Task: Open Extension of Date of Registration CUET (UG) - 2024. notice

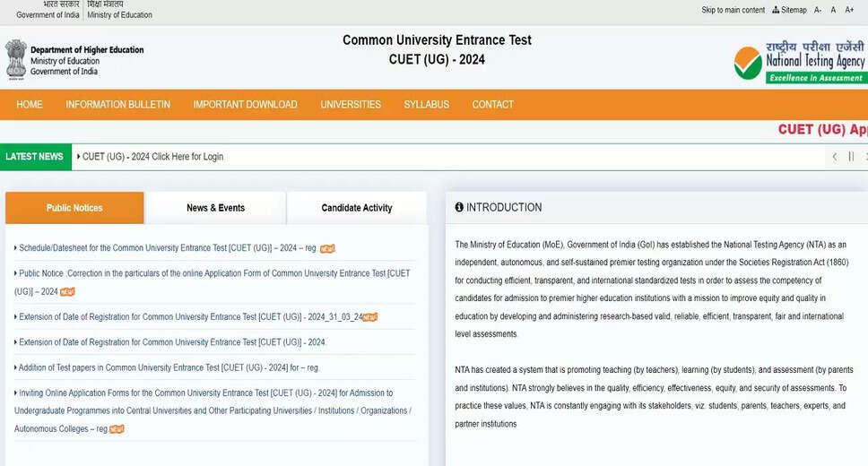Action: point(173,342)
